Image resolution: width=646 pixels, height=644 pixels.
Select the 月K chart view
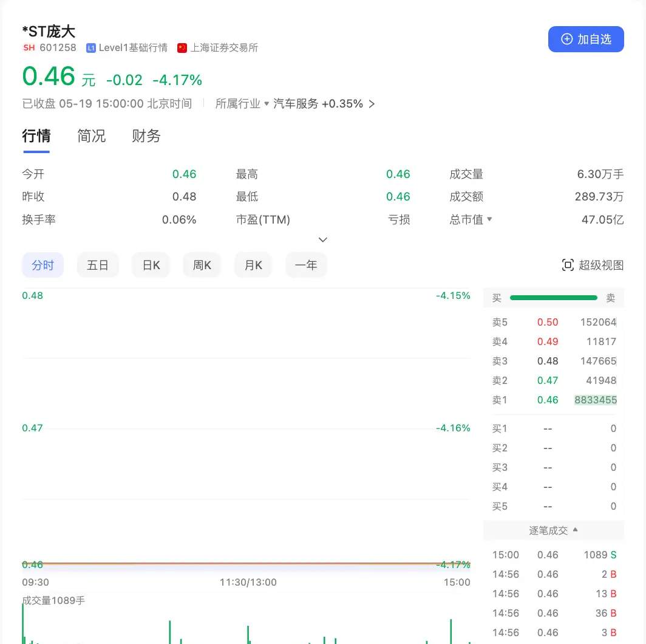click(x=253, y=265)
